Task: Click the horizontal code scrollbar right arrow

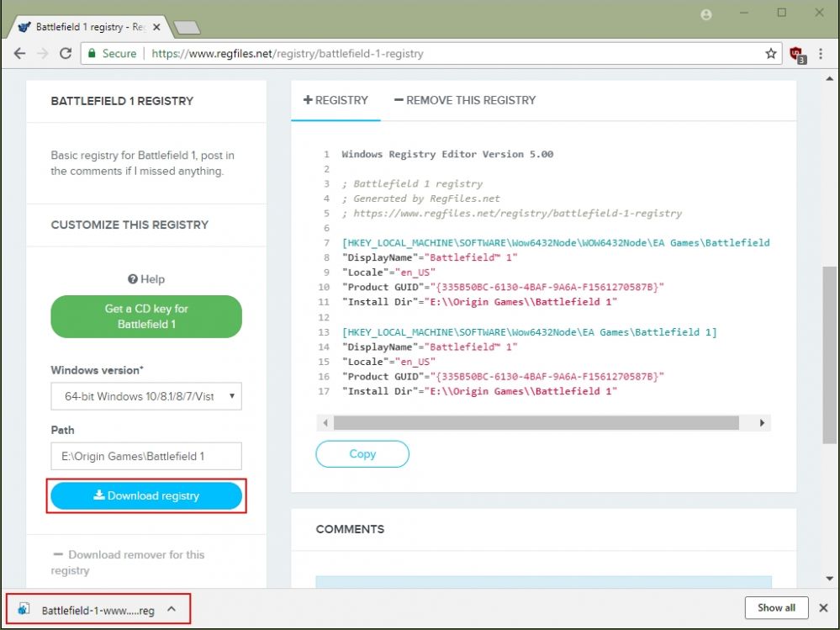Action: click(762, 423)
